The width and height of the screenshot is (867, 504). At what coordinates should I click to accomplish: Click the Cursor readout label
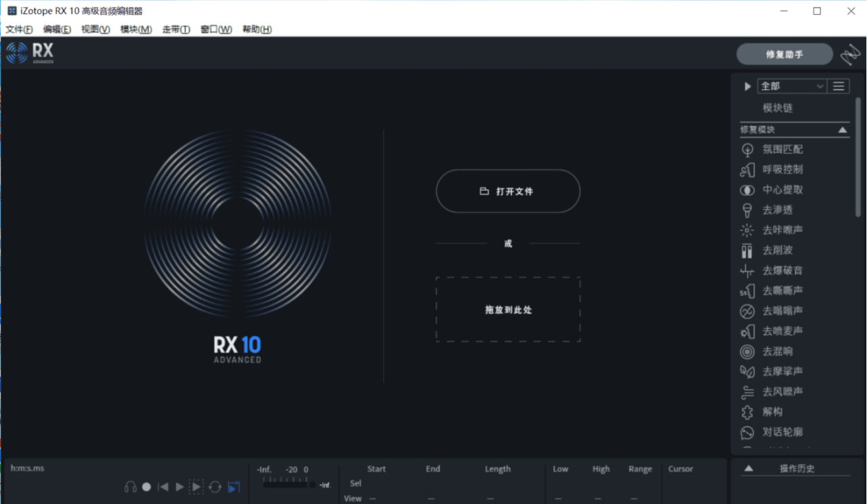coord(681,469)
